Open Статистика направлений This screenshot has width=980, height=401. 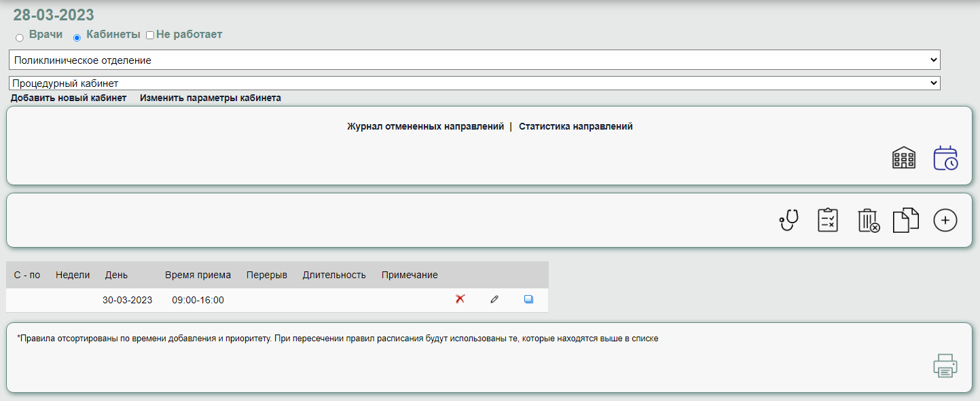575,126
